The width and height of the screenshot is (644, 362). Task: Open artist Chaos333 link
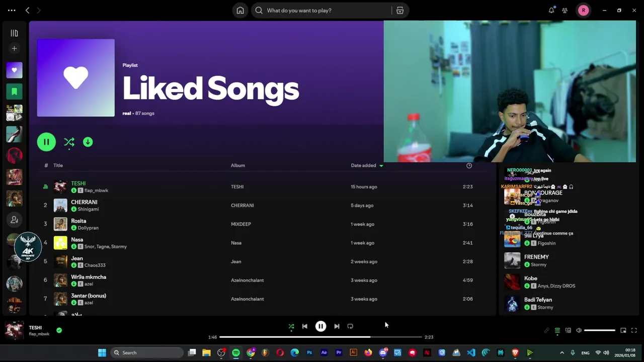click(x=95, y=265)
